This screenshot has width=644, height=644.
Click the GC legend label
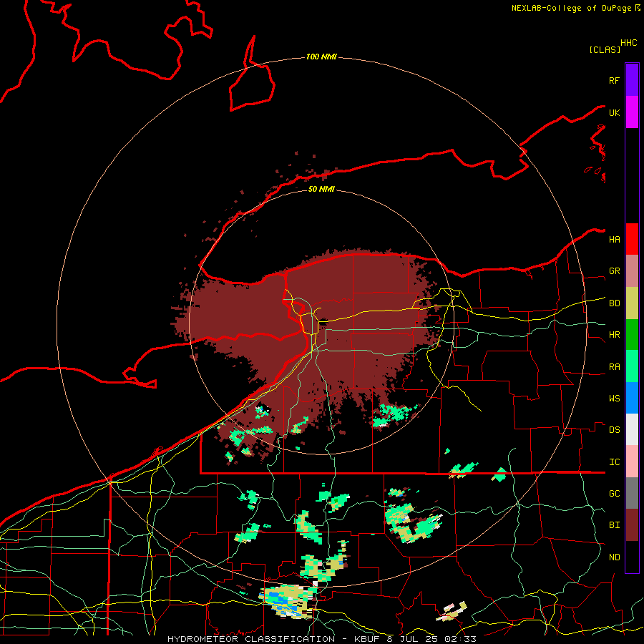[x=614, y=494]
